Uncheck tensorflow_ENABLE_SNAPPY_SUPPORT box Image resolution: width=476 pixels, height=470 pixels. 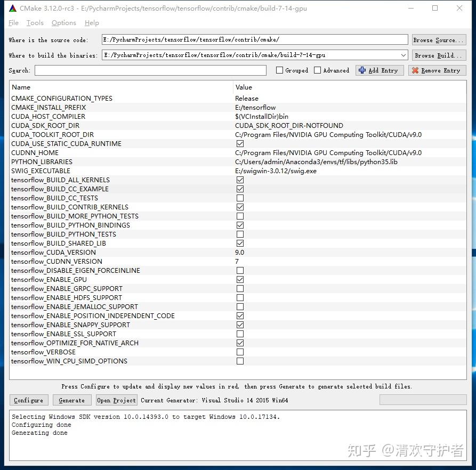pyautogui.click(x=240, y=325)
